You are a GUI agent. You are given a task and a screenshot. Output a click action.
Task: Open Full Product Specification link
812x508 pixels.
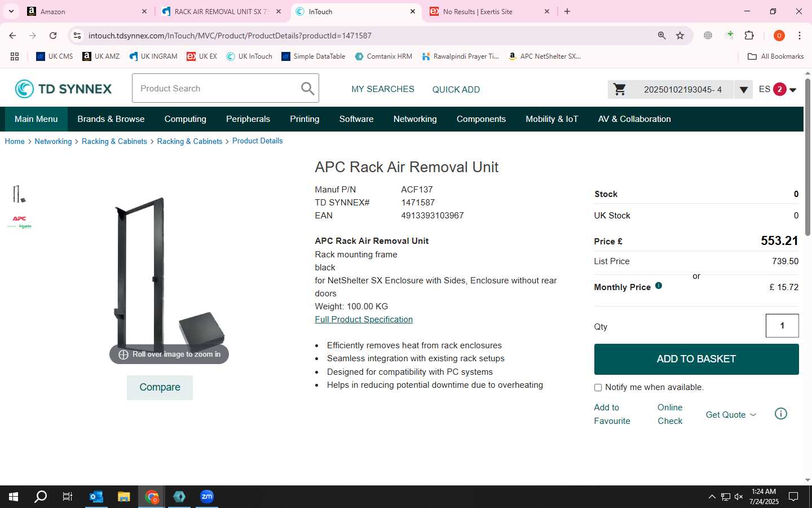[x=364, y=319]
